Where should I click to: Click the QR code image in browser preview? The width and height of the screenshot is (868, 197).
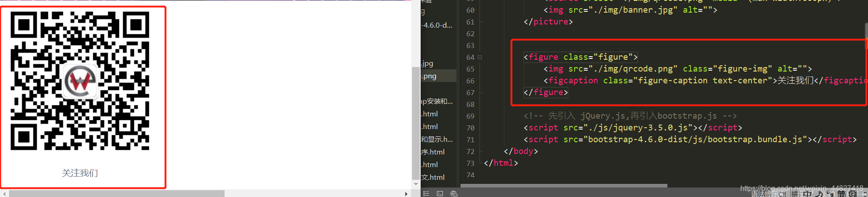tap(80, 81)
